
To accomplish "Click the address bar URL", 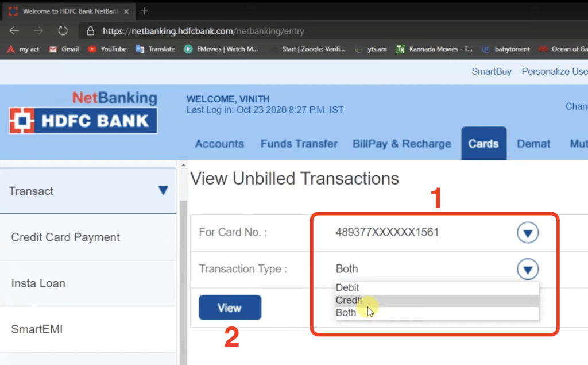I will click(x=203, y=31).
